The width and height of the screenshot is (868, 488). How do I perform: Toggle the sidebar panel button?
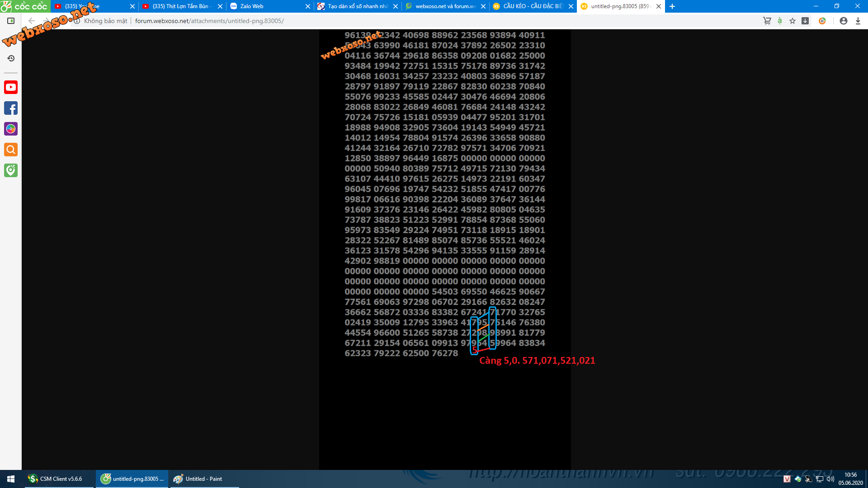point(11,21)
